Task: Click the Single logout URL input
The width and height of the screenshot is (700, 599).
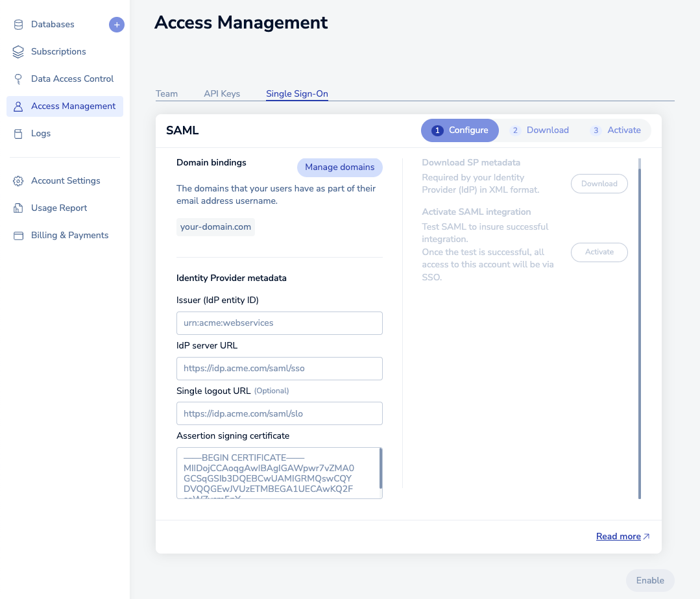Action: (x=279, y=413)
